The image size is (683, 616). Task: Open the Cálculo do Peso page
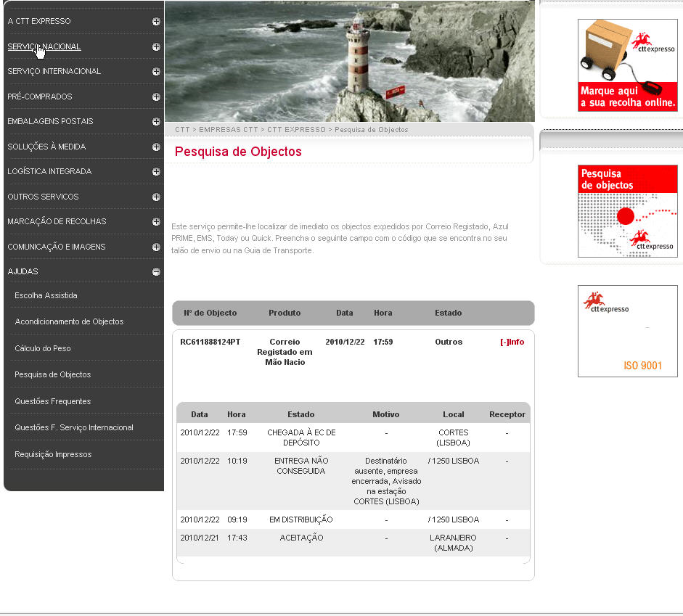pos(42,348)
